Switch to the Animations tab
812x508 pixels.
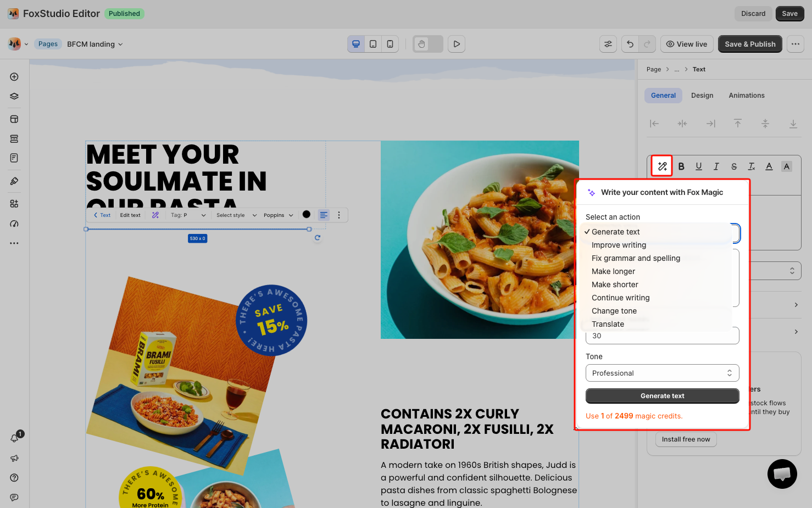pos(747,96)
